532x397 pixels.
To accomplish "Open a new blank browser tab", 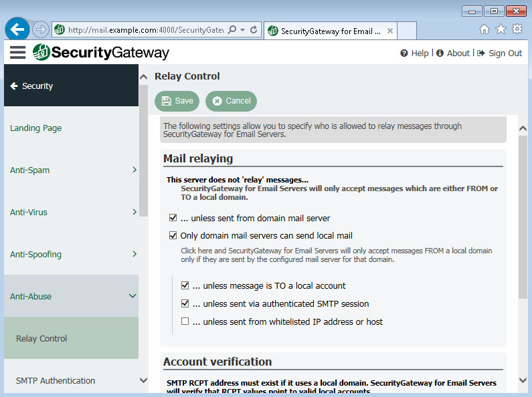I will 406,31.
